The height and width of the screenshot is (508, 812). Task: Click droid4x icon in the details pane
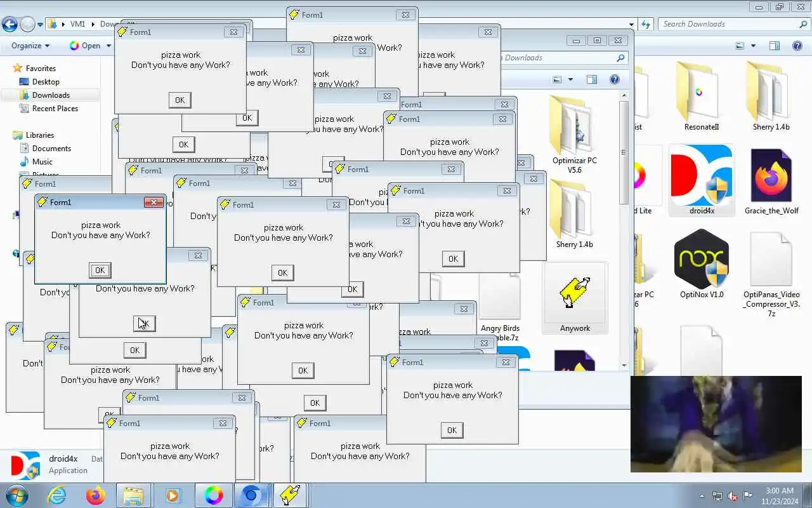coord(25,465)
